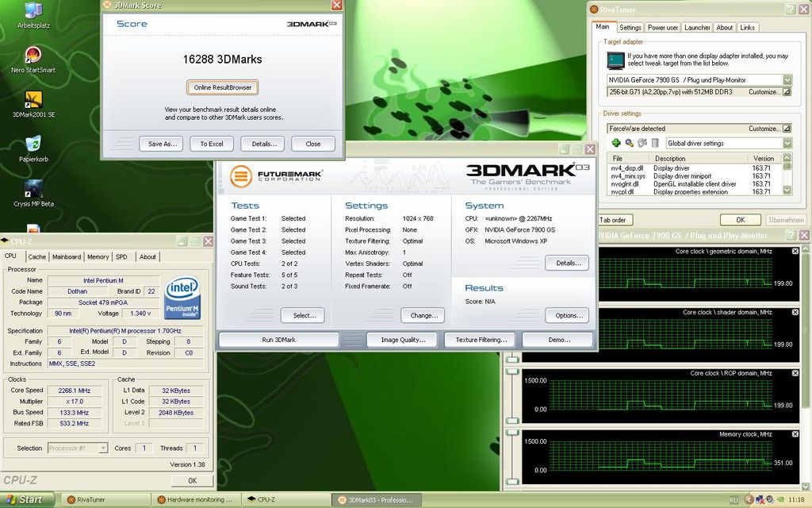Click the Online ResultBrowser button
This screenshot has height=508, width=812.
[223, 87]
